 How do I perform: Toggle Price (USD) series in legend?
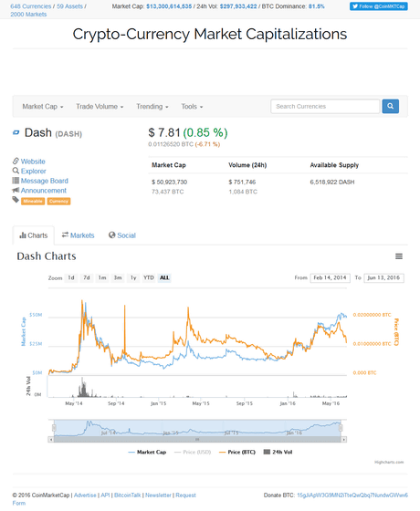(x=193, y=452)
